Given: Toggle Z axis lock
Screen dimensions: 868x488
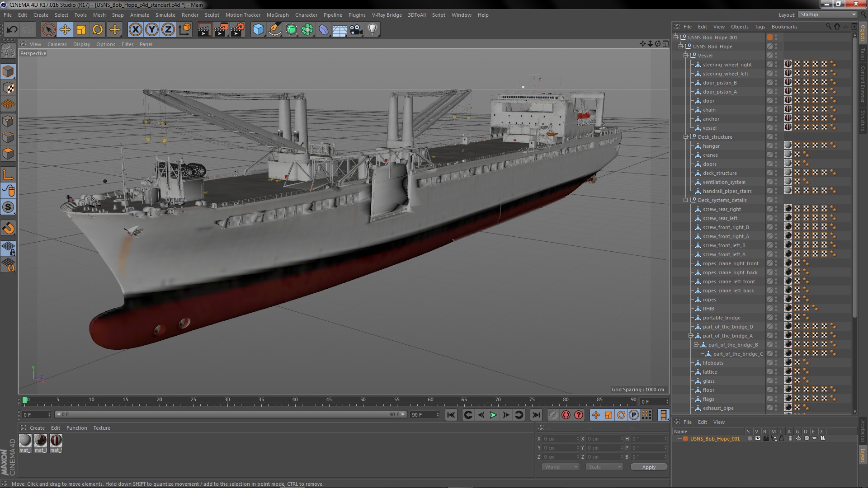Looking at the screenshot, I should tap(168, 30).
